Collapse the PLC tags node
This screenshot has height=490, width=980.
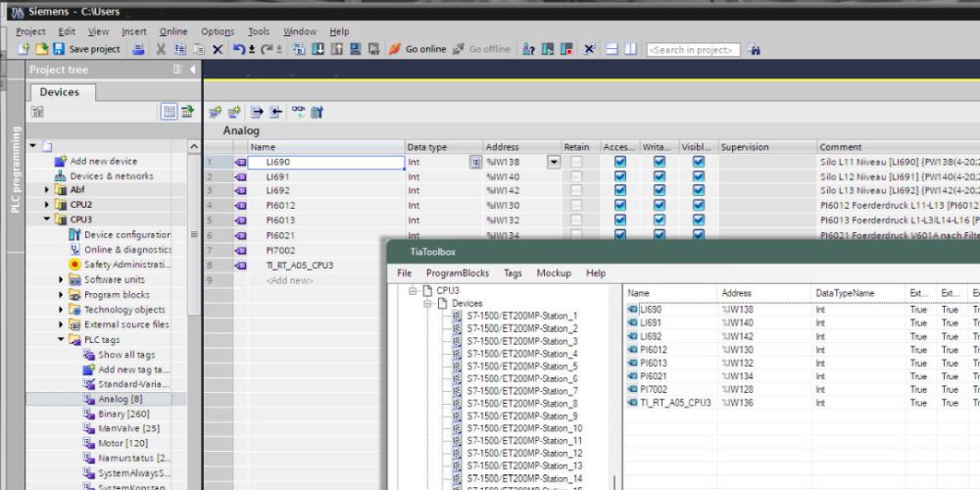[x=61, y=339]
